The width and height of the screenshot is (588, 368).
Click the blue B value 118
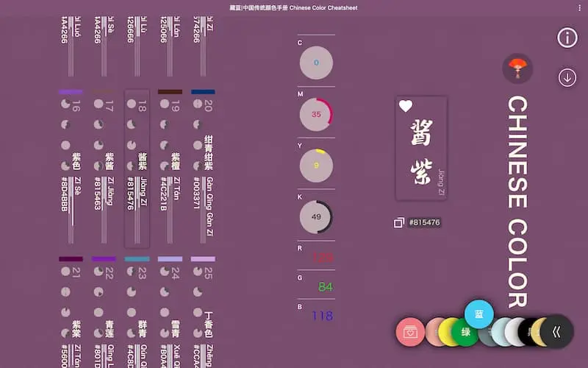323,316
